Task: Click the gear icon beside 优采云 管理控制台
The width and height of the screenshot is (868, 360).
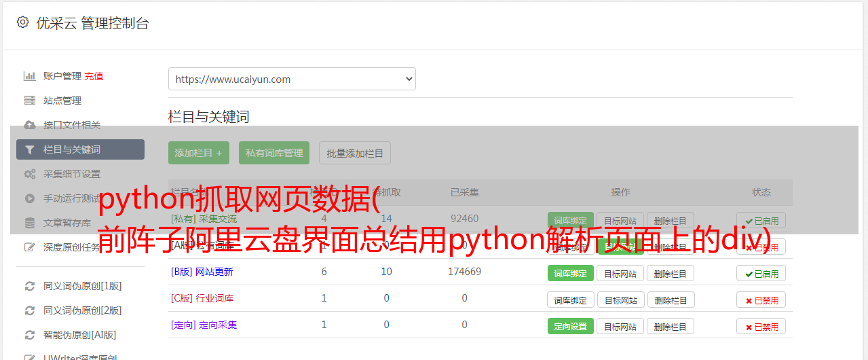Action: click(x=23, y=22)
